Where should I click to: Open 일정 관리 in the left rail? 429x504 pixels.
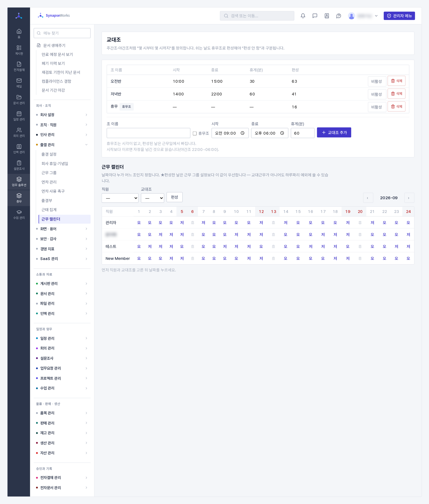point(19,116)
